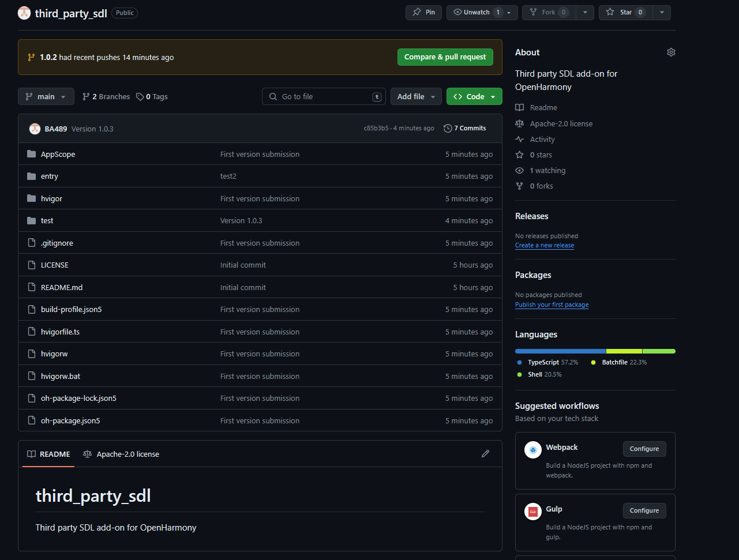Click the blue TypeScript segment of languages bar
This screenshot has width=739, height=560.
point(560,351)
